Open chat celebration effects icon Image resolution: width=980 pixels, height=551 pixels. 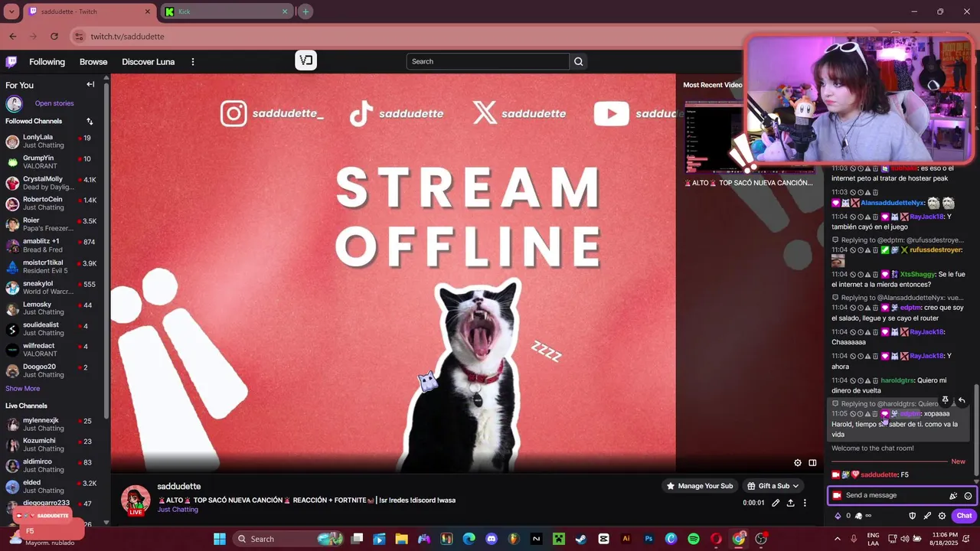coord(953,496)
